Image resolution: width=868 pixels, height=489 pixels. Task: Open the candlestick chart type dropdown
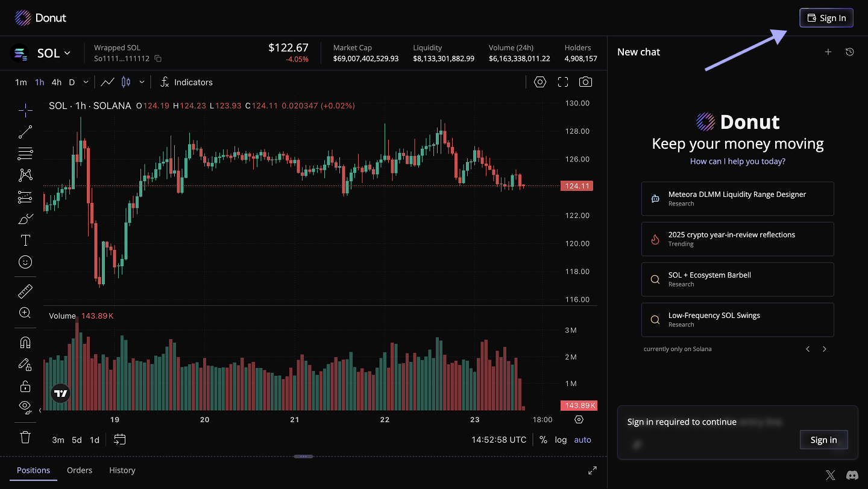pos(142,82)
